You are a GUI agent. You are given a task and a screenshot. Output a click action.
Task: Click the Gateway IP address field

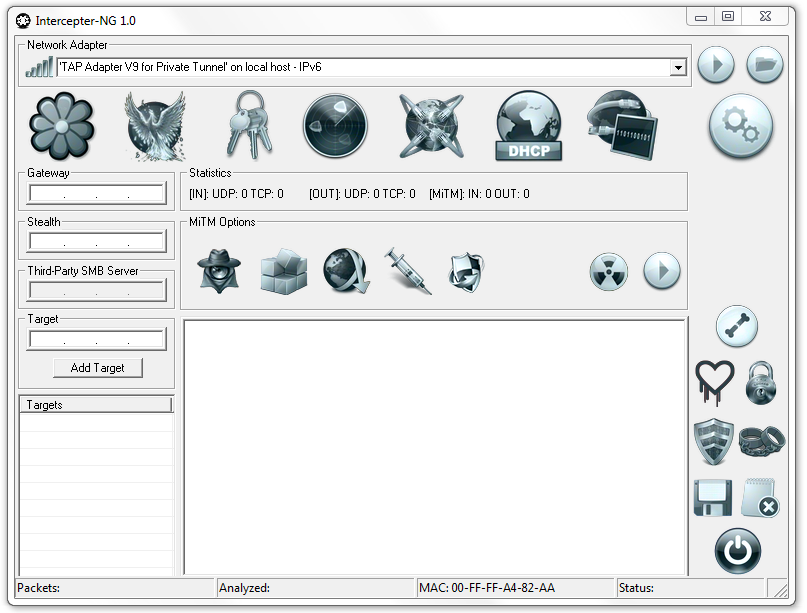tap(97, 194)
